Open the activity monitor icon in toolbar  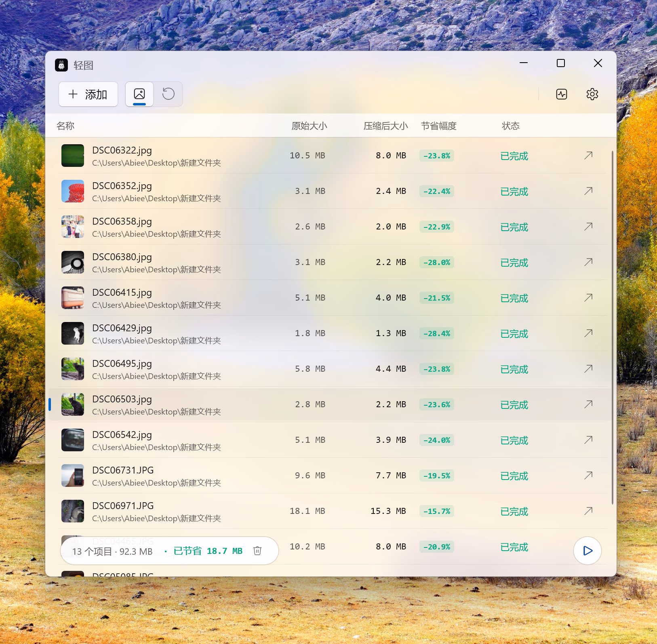coord(562,94)
